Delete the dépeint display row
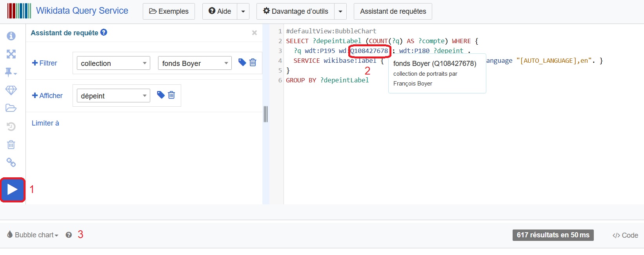Screen dimensions: 644x255 tap(171, 95)
